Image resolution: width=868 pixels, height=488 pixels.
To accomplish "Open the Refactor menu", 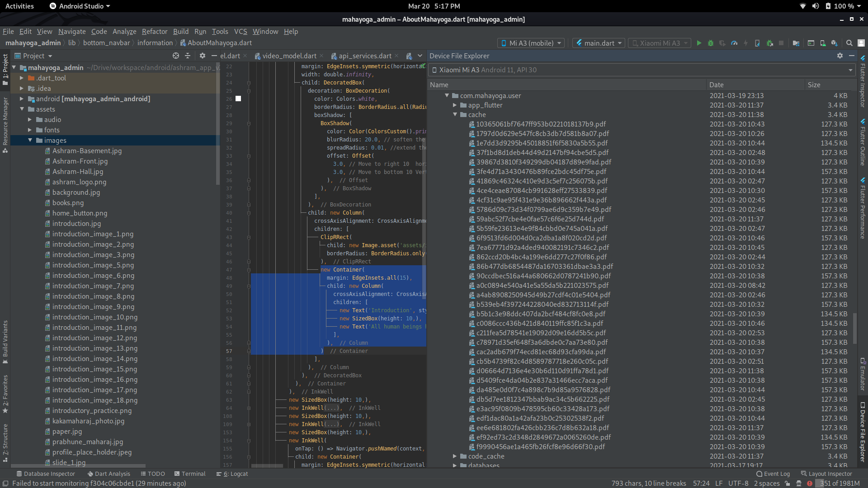I will coord(154,32).
